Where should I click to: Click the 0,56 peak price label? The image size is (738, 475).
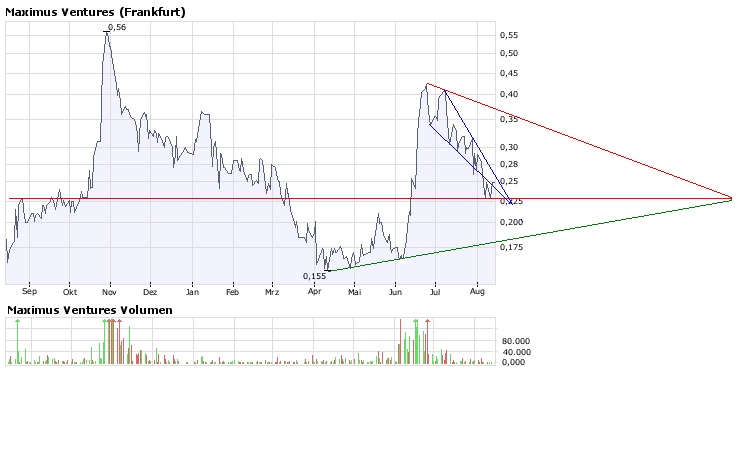click(x=117, y=27)
